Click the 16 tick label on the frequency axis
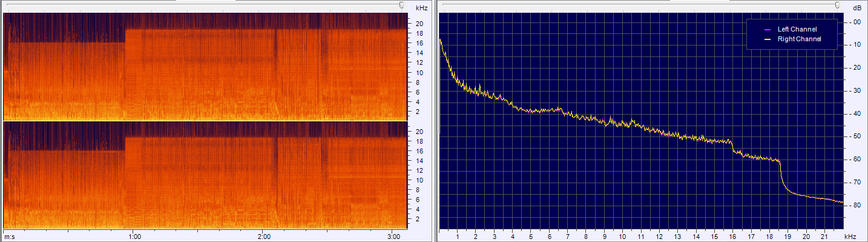Viewport: 868px width, 242px height. click(x=732, y=236)
